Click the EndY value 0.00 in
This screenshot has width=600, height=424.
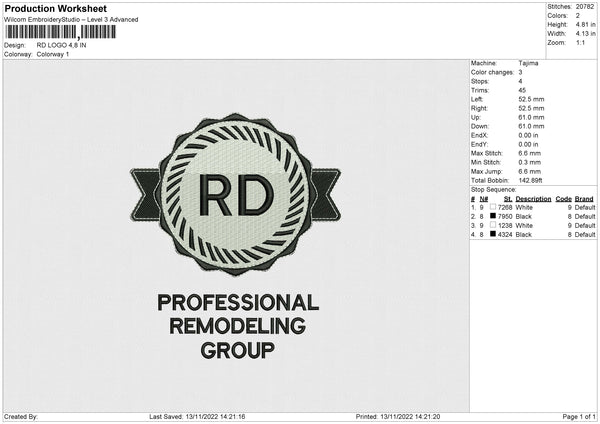[x=528, y=144]
